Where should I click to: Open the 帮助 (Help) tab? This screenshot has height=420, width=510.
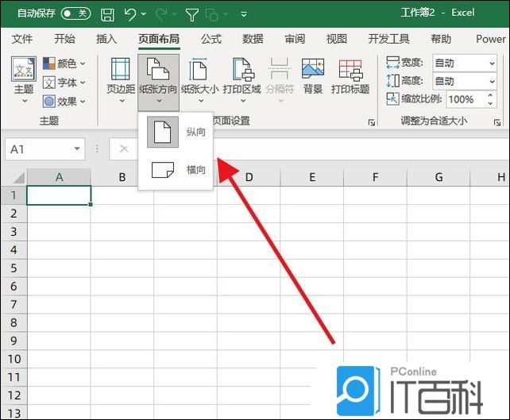tap(441, 39)
